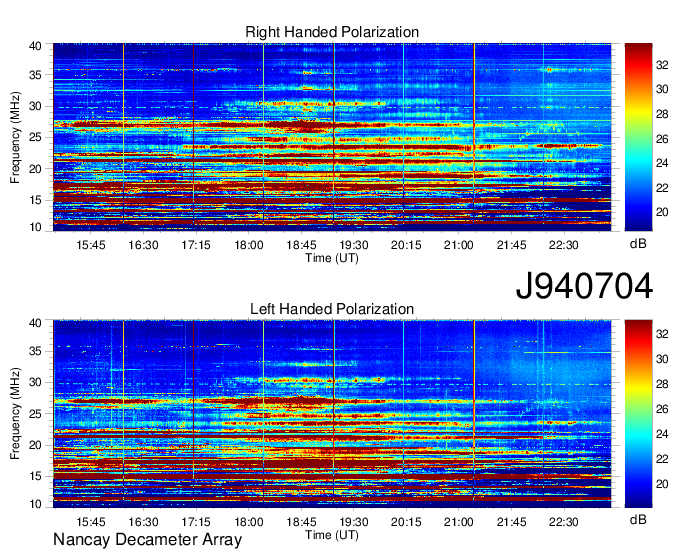
Task: Click the Left Handed Polarization dB colorbar
Action: (638, 414)
